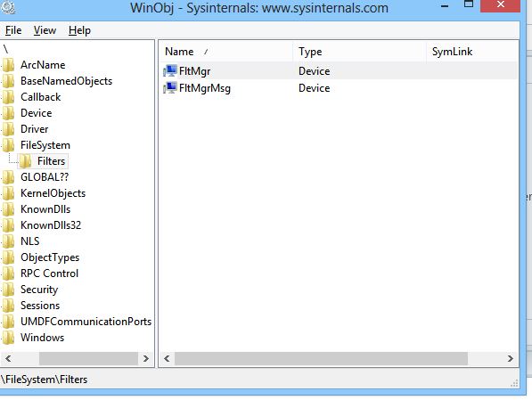Viewport: 532px width, 400px height.
Task: Select the UMDFCommunicationPorts tree item
Action: point(86,322)
